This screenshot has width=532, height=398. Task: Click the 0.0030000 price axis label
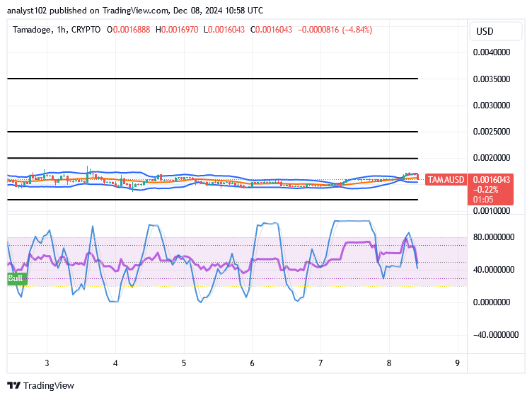click(492, 106)
